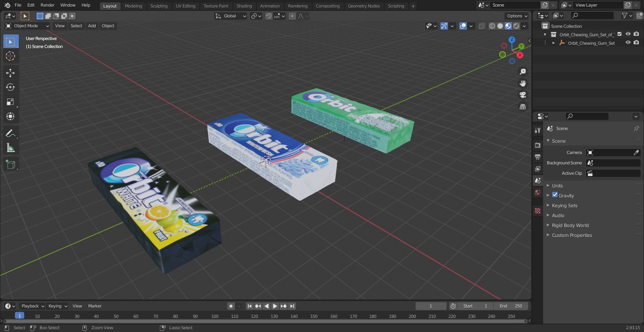
Task: Uncheck Orbit_Chewing_Gum_Set_of_ collection exclude checkbox
Action: (x=619, y=34)
